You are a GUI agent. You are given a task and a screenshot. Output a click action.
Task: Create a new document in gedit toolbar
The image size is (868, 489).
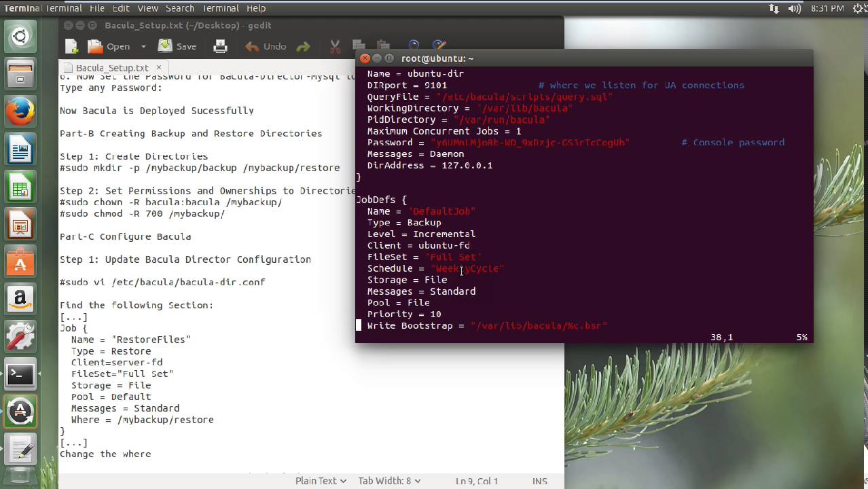click(x=71, y=46)
